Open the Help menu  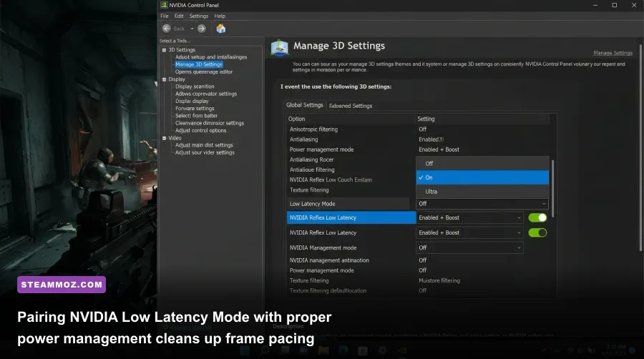click(220, 16)
